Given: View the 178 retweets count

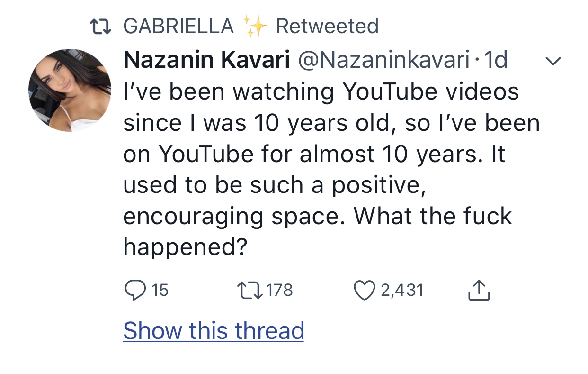Looking at the screenshot, I should [x=279, y=290].
